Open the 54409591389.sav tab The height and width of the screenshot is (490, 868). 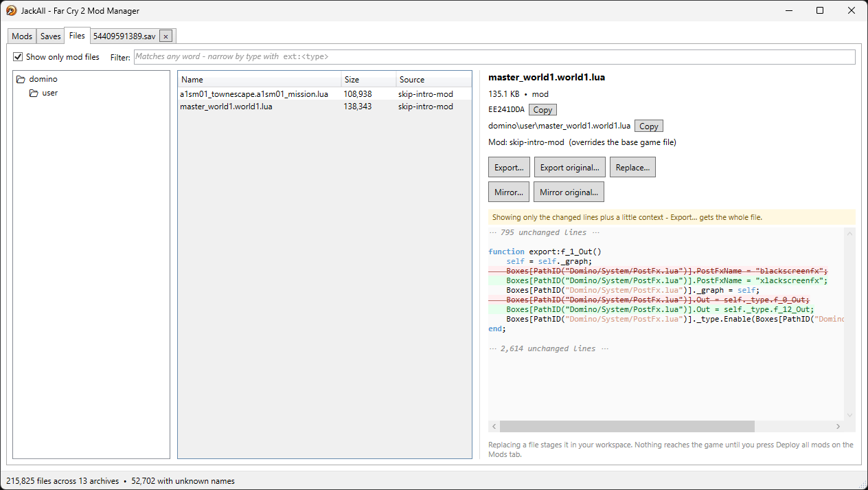[x=124, y=36]
